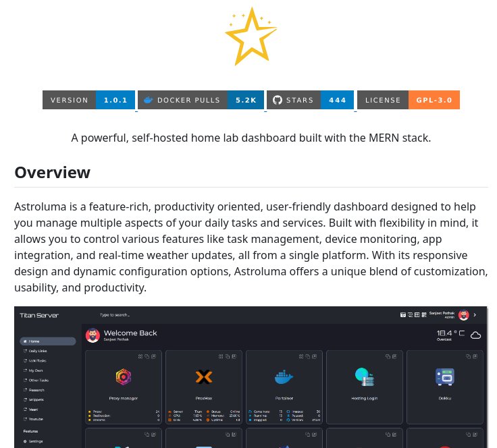Click the 'Portainer' card label
This screenshot has height=448, width=497.
(x=284, y=398)
